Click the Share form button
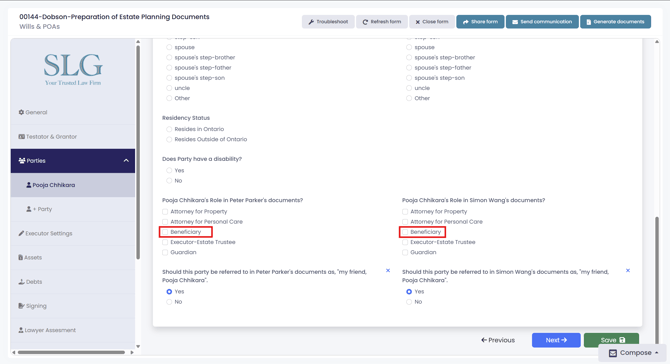This screenshot has width=670, height=364. coord(480,22)
